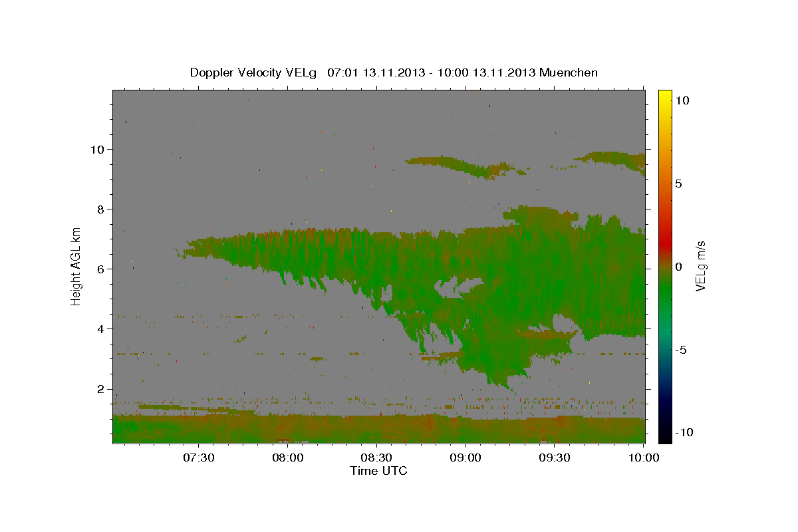Viewport: 798px width, 532px height.
Task: Click colorbar value 10 at top
Action: [x=682, y=100]
